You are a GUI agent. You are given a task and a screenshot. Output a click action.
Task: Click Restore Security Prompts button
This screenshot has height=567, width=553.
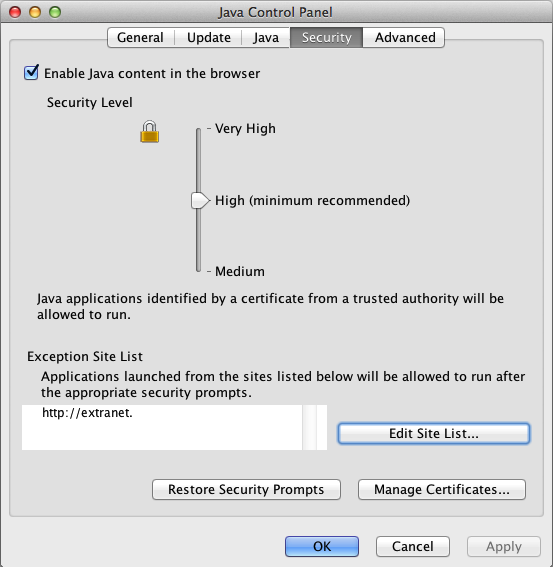point(246,489)
